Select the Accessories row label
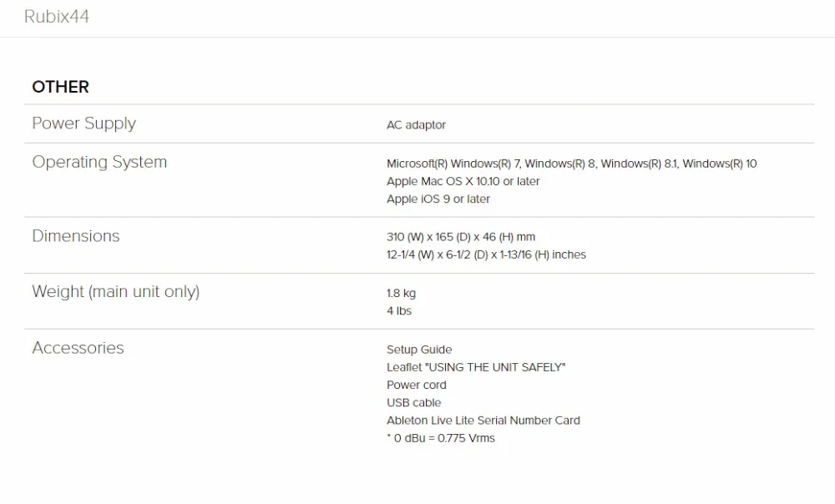 [x=78, y=347]
